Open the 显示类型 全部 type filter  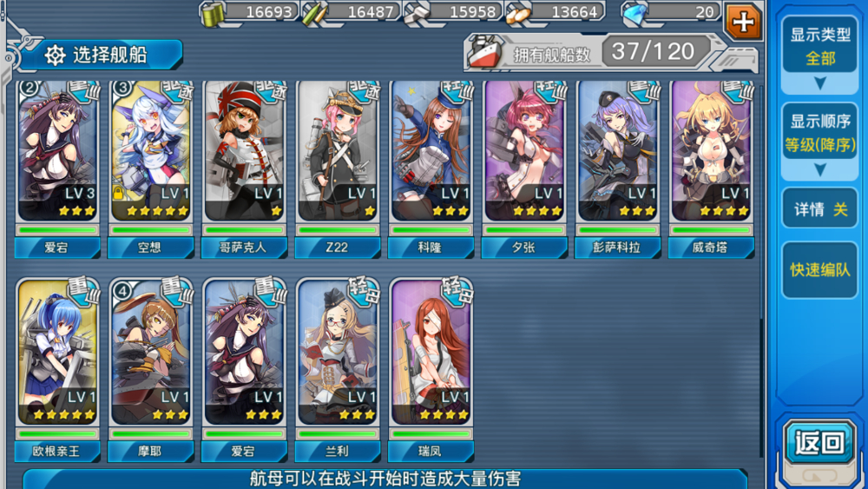(820, 46)
